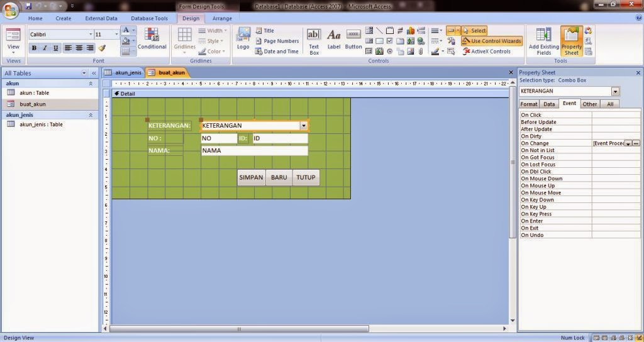Collapse the akun group in navigation pane
The image size is (644, 342).
tap(91, 84)
